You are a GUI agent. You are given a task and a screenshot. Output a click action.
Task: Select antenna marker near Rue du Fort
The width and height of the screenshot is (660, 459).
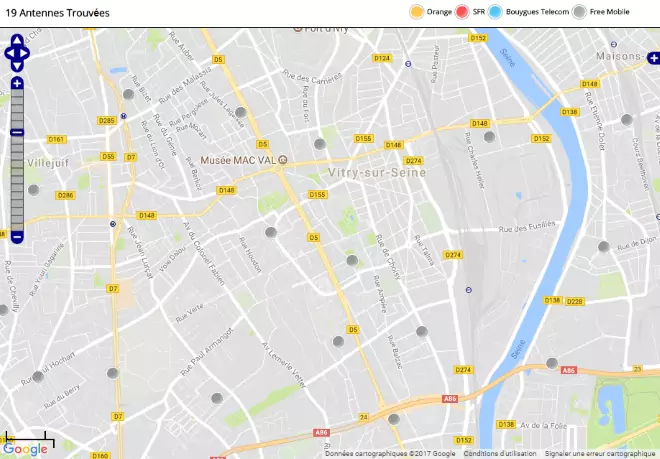click(x=320, y=144)
